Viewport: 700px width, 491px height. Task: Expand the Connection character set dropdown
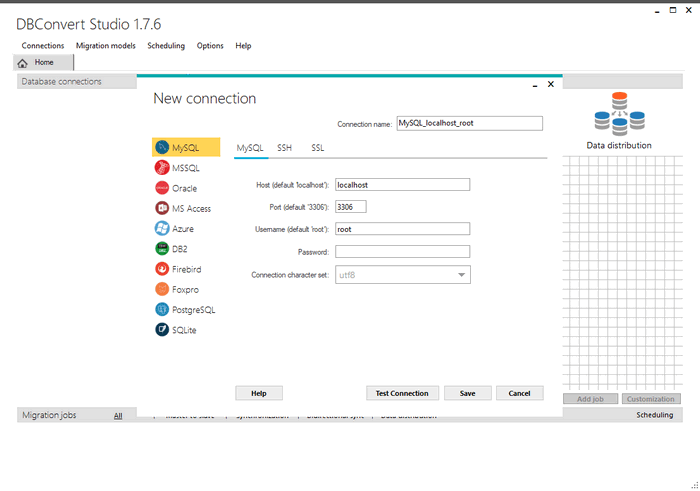pyautogui.click(x=461, y=274)
